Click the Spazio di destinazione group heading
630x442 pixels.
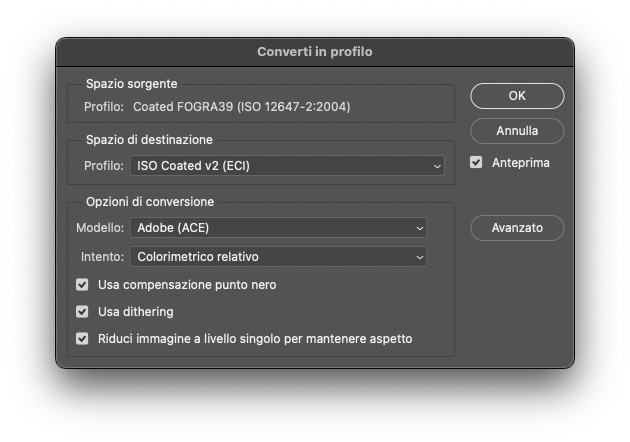pos(149,140)
